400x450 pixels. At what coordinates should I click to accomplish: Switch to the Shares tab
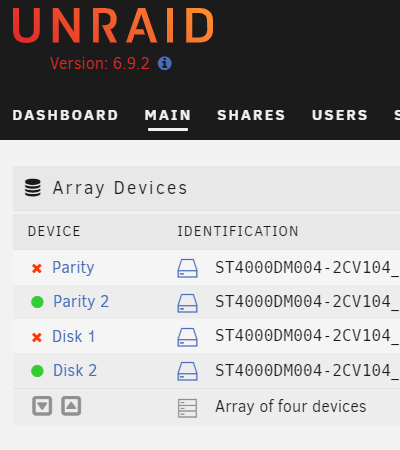(251, 115)
